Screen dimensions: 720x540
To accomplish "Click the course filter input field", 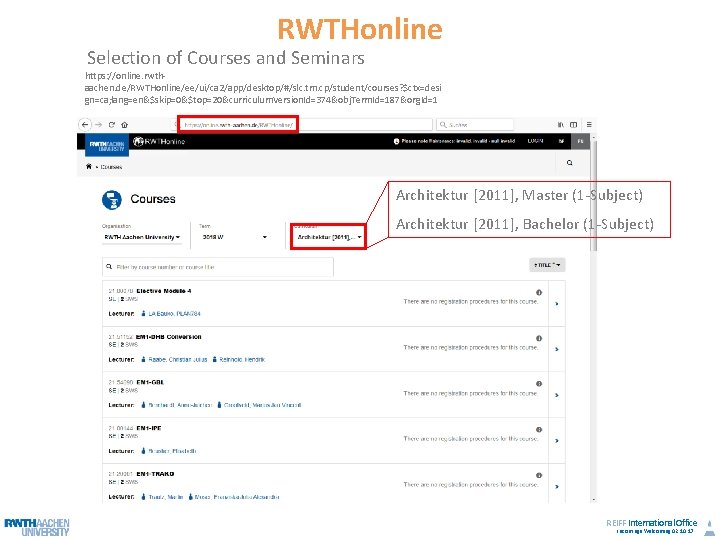I will [218, 267].
